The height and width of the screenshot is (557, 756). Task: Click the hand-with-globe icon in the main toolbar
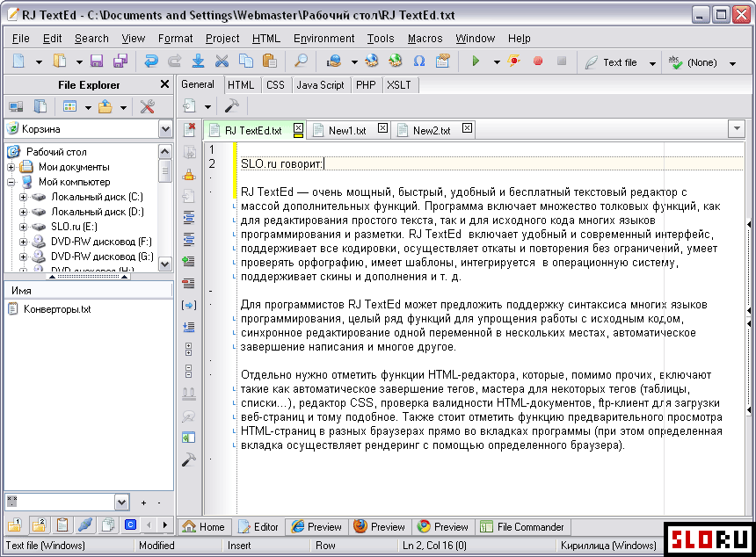[334, 61]
